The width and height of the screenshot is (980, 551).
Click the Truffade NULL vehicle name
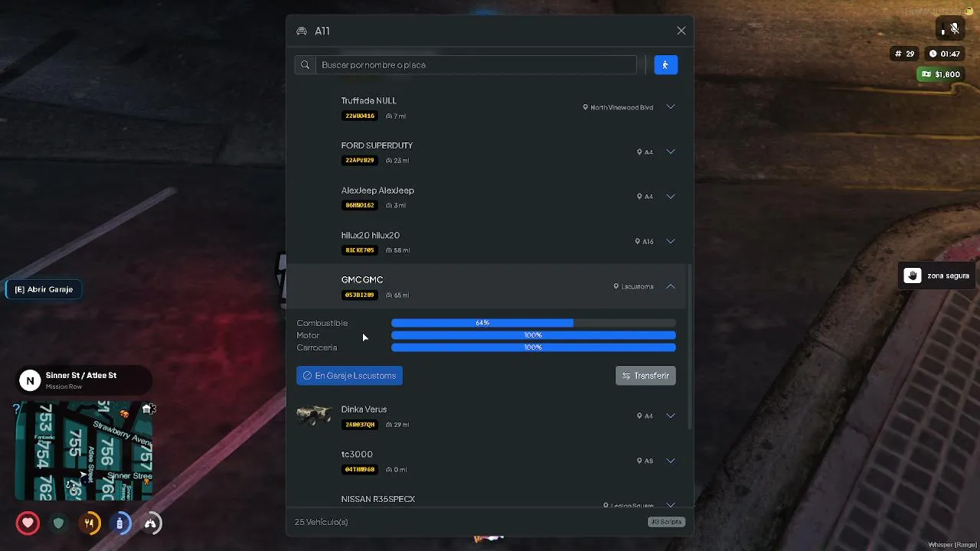[369, 101]
